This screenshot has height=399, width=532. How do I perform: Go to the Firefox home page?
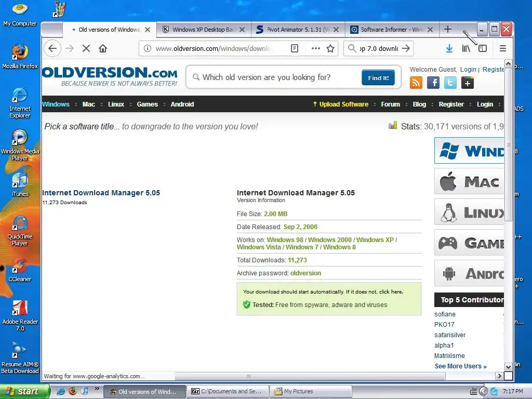(x=103, y=48)
